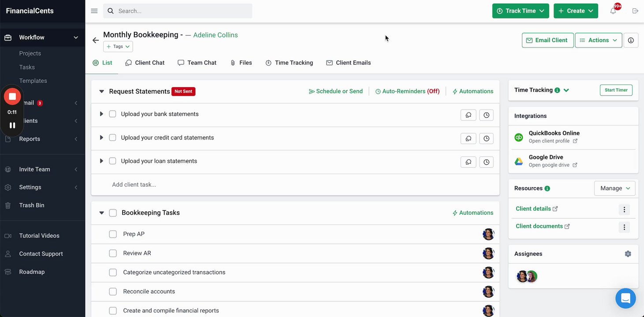Open the Assignees settings gear

click(x=628, y=254)
